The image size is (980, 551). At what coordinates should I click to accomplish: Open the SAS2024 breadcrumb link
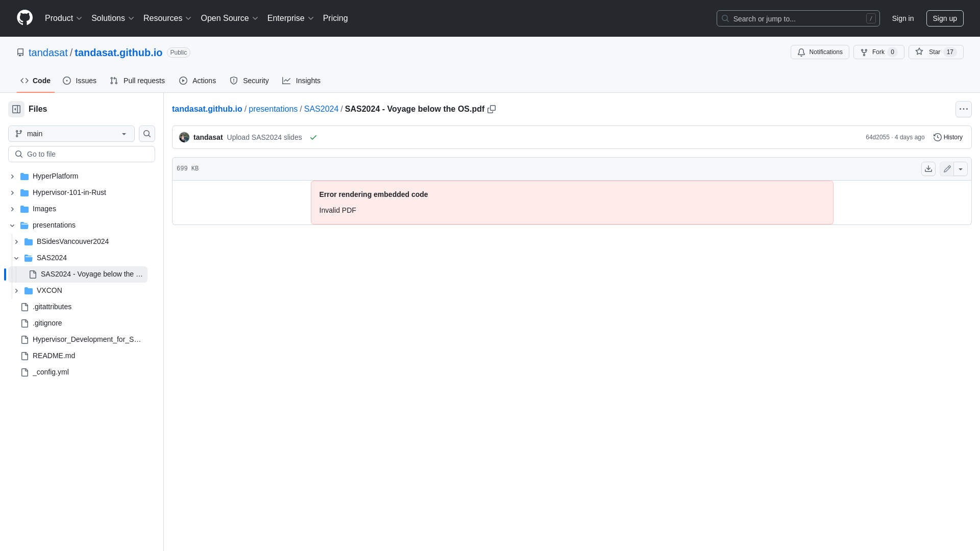click(321, 109)
